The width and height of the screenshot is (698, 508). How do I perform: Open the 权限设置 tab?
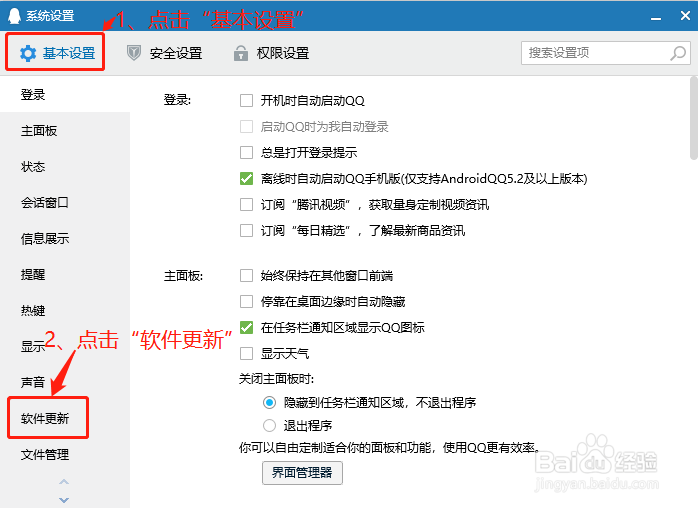(x=271, y=53)
